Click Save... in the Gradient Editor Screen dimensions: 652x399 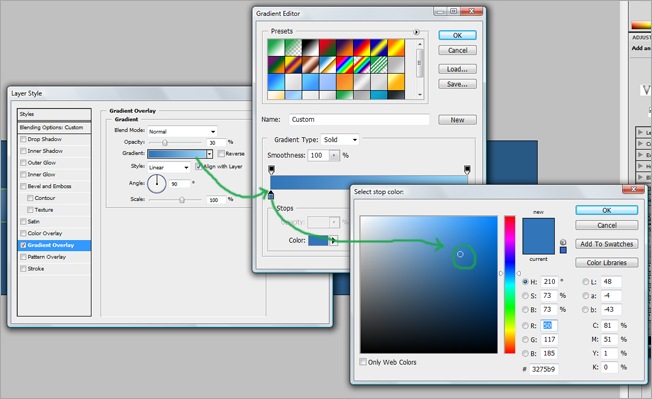tap(457, 84)
